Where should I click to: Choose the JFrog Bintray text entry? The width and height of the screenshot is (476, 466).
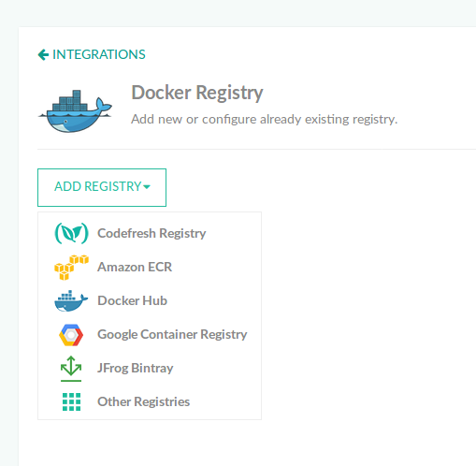coord(136,368)
